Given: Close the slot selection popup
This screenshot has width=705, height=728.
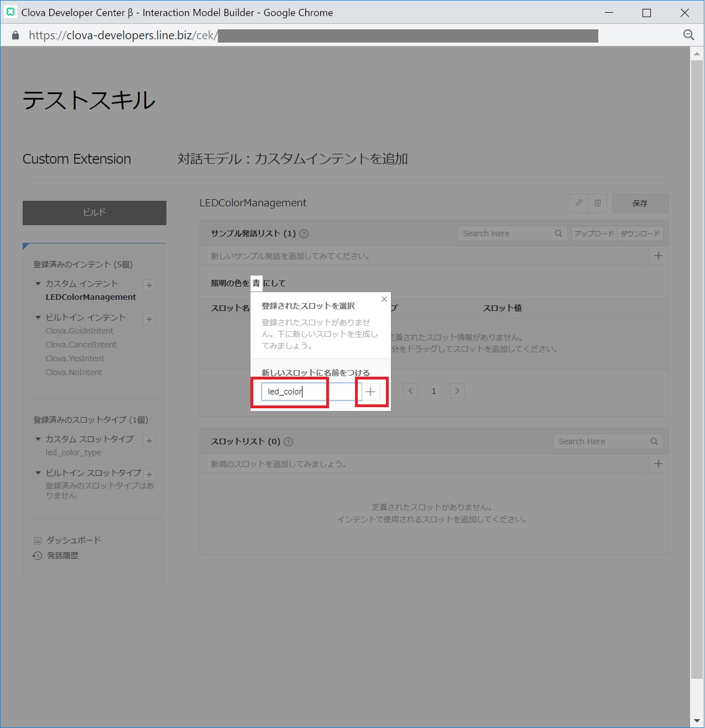Looking at the screenshot, I should point(384,299).
